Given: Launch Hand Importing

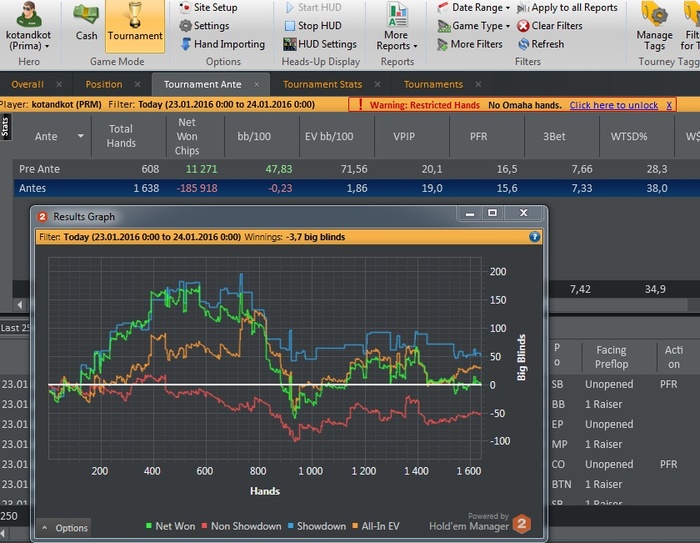Looking at the screenshot, I should pos(223,44).
